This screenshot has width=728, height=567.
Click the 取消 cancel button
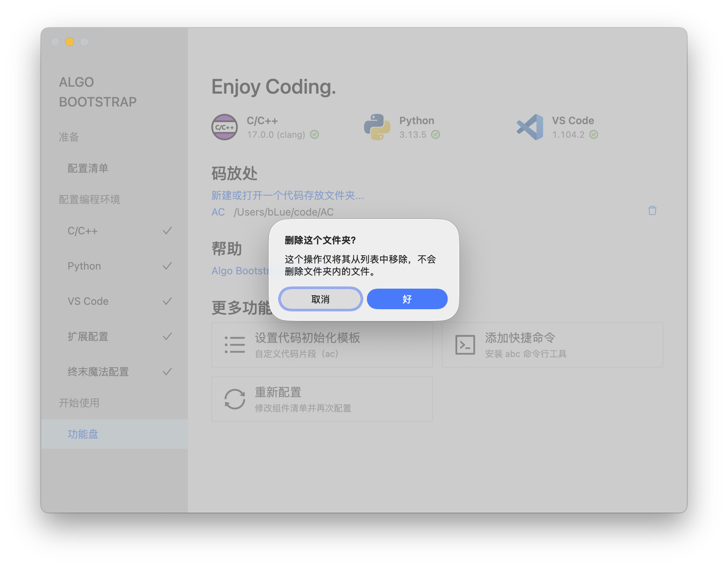click(320, 299)
